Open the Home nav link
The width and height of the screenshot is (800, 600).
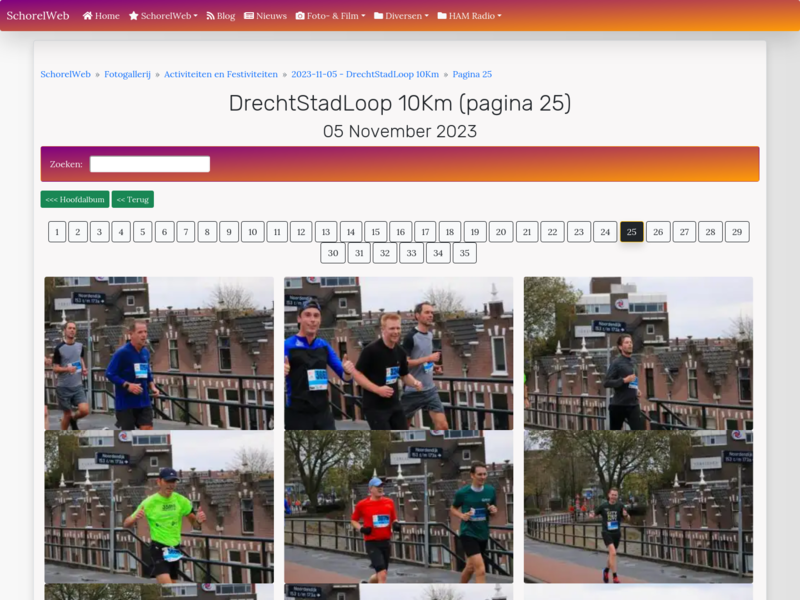101,16
